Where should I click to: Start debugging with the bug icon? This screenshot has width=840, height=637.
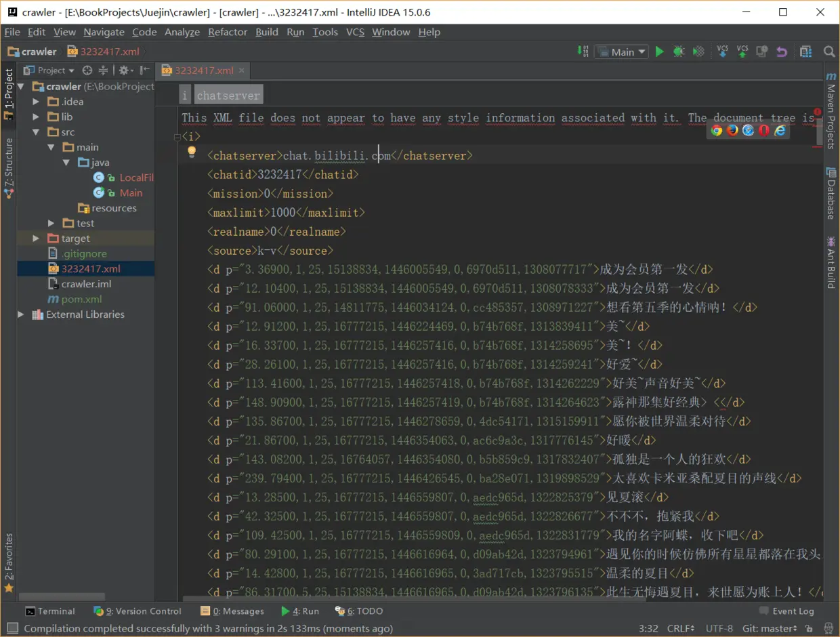(679, 52)
